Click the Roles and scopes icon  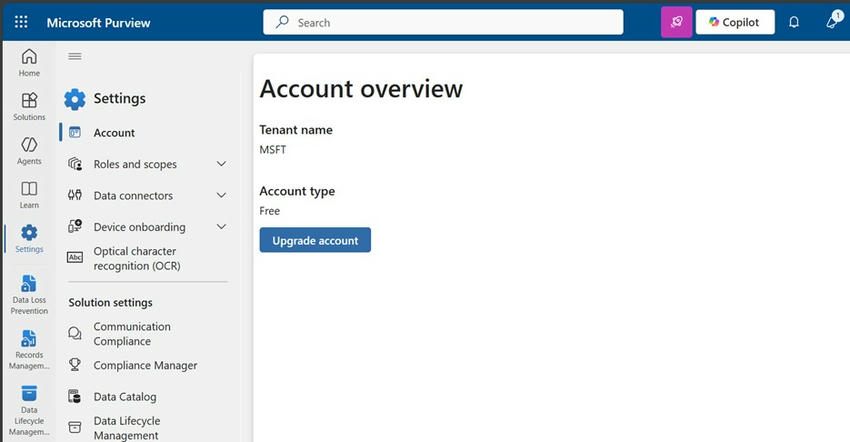[x=75, y=164]
